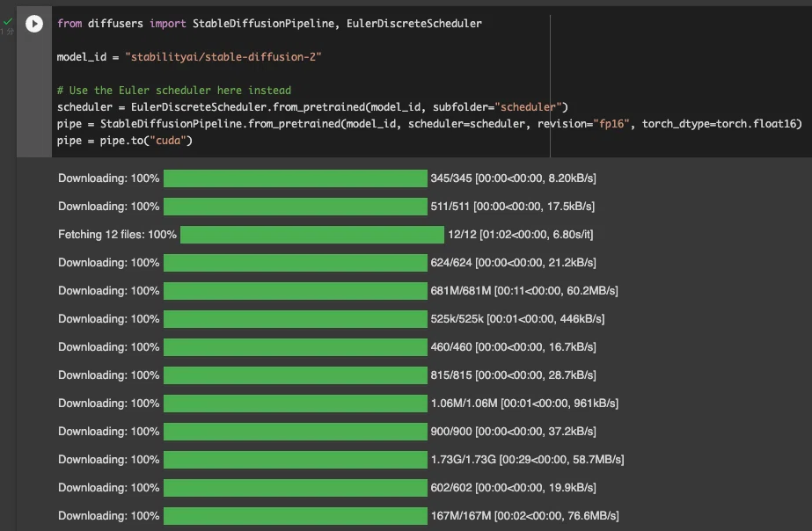Viewport: 812px width, 531px height.
Task: Click the green checkmark execution status icon
Action: [8, 22]
